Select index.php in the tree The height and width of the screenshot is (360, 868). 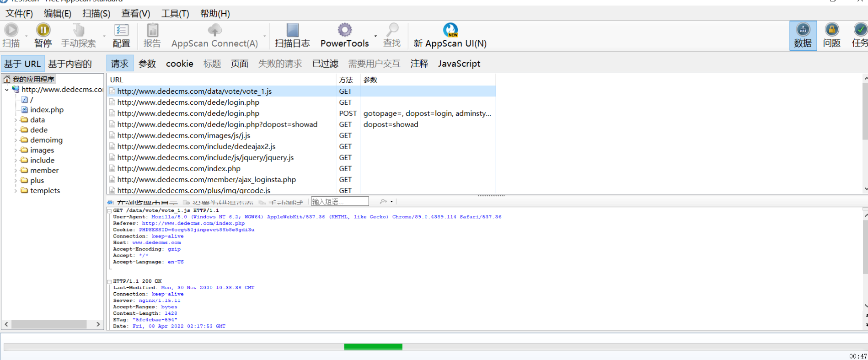point(47,110)
